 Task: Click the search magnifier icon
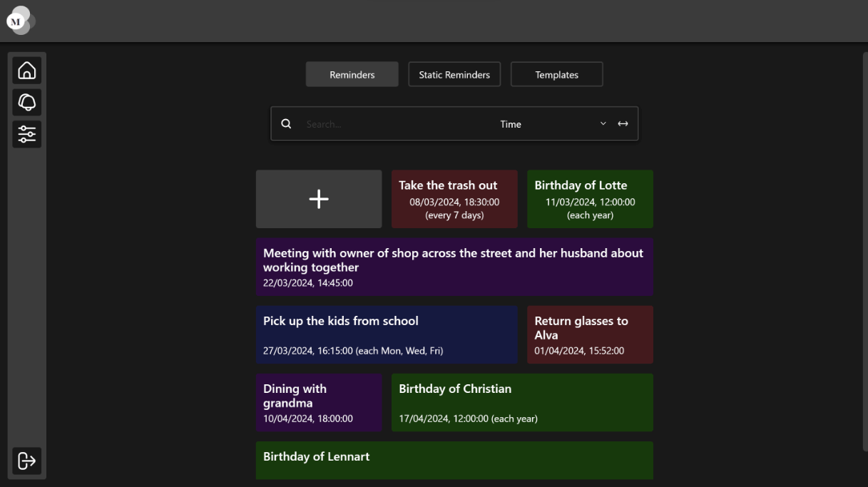point(286,124)
